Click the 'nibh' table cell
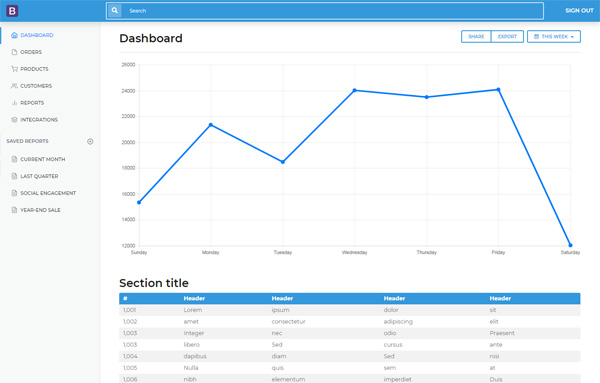This screenshot has width=600, height=383. [x=190, y=379]
